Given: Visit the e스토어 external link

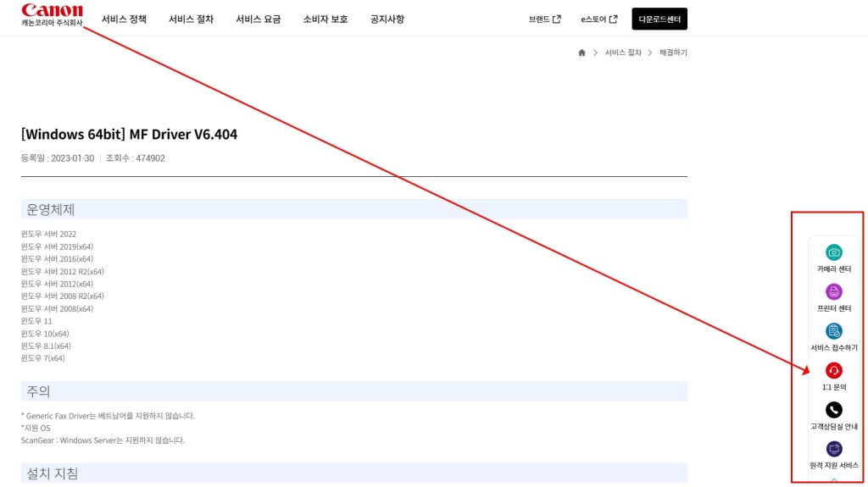Looking at the screenshot, I should [x=598, y=19].
